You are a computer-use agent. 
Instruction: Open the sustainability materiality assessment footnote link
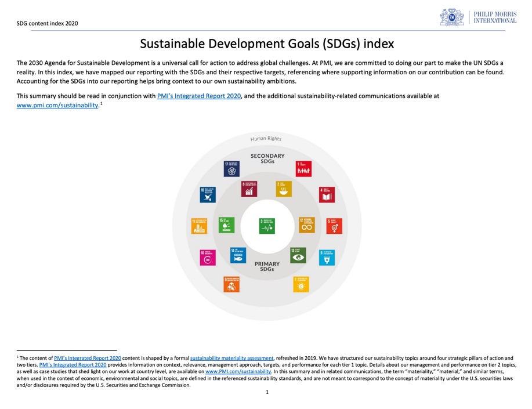[x=231, y=358]
